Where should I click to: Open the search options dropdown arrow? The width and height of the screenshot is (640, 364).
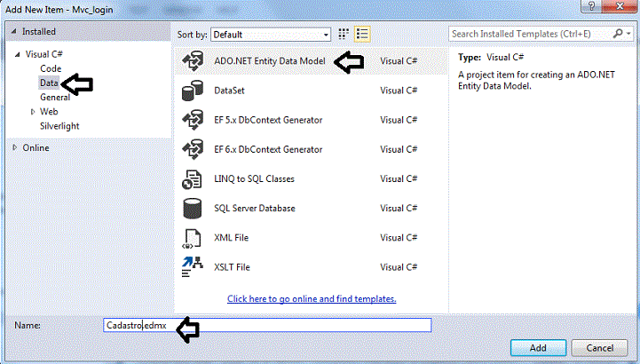tap(628, 34)
